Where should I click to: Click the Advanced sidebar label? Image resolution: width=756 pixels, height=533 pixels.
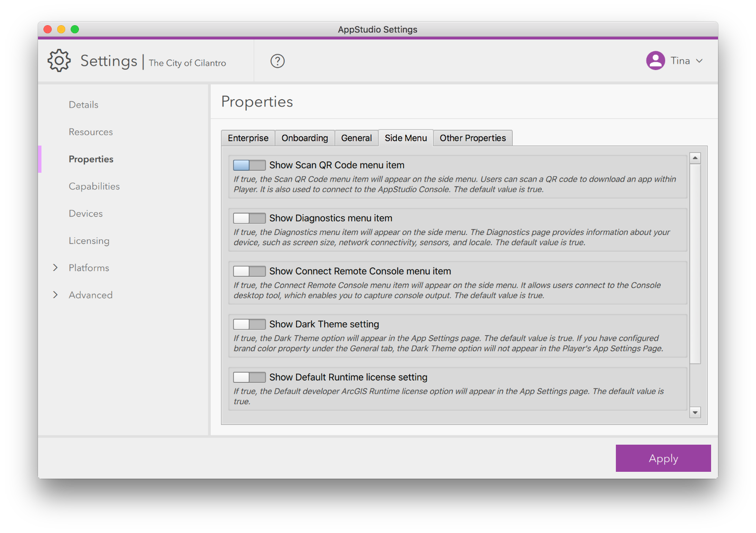click(91, 295)
